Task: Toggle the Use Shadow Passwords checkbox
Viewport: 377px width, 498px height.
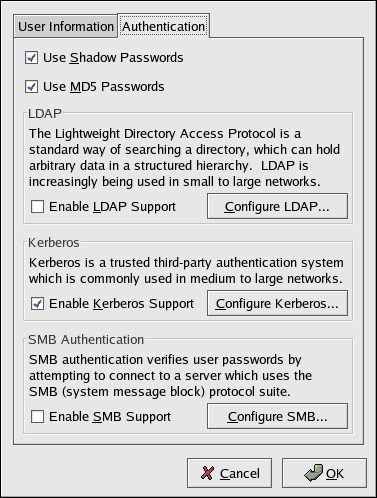Action: (x=32, y=58)
